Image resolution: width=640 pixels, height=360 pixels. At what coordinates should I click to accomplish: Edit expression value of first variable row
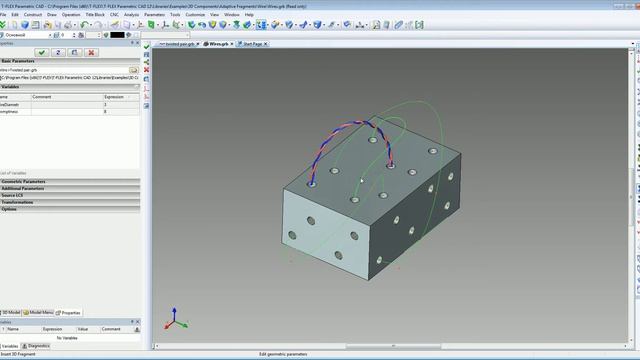[x=121, y=105]
